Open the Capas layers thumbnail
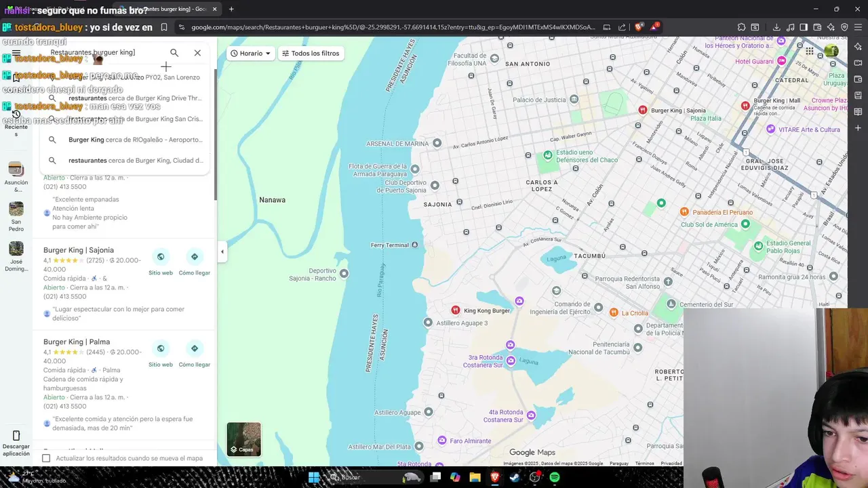 click(x=243, y=439)
